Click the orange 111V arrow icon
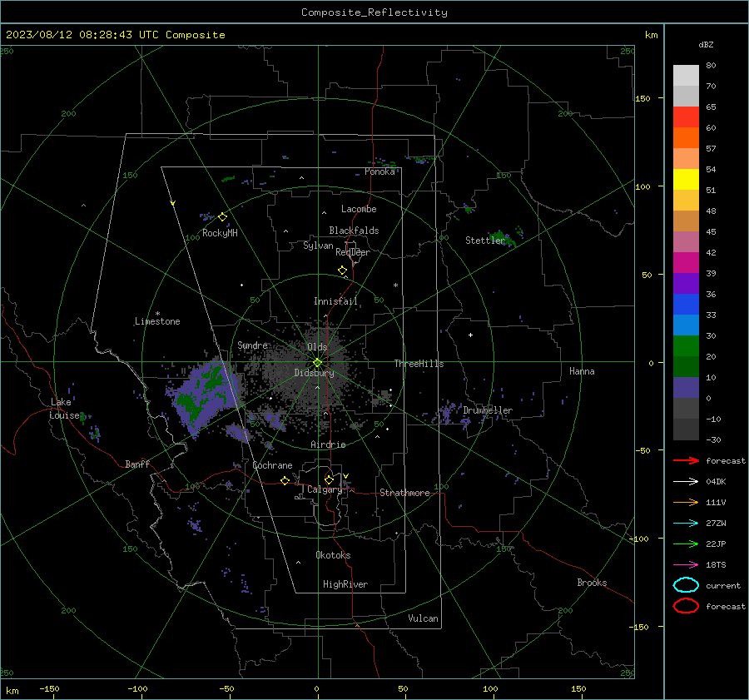 tap(686, 502)
